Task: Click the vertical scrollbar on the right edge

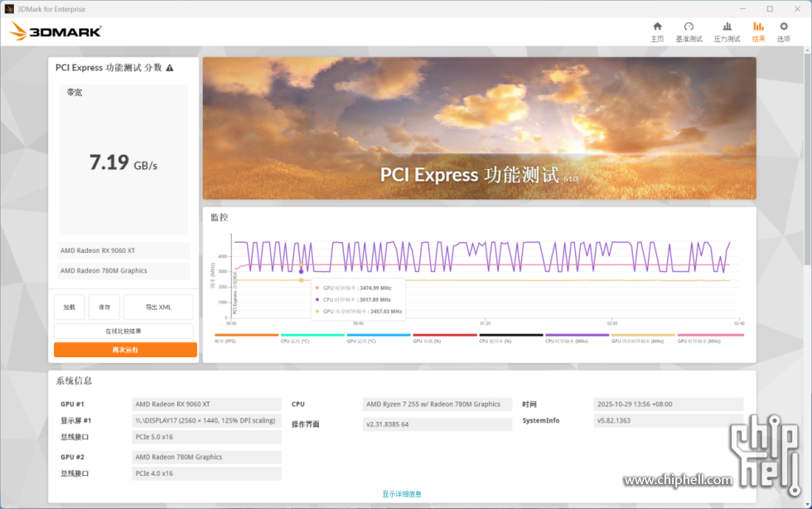Action: [807, 166]
